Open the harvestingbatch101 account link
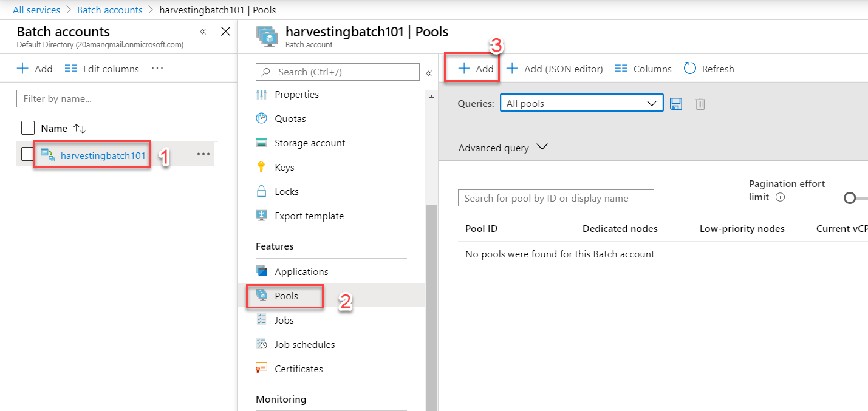Screen dimensions: 868x411 [x=103, y=155]
